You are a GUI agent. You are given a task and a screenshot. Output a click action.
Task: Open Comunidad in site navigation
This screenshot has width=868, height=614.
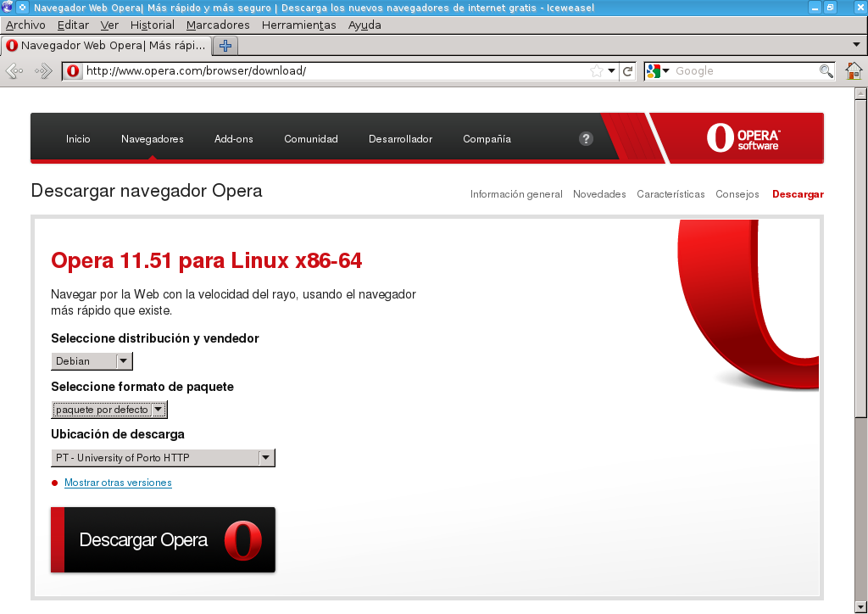[310, 139]
